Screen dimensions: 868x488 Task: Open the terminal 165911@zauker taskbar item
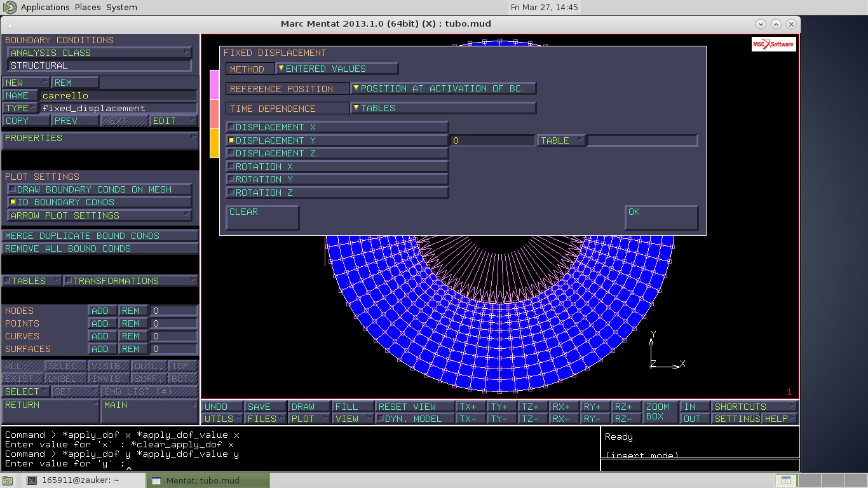pos(83,480)
